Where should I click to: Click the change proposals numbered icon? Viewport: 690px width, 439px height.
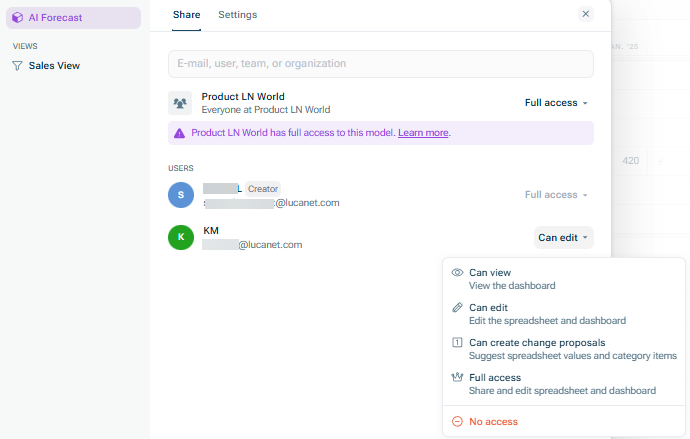(x=457, y=342)
